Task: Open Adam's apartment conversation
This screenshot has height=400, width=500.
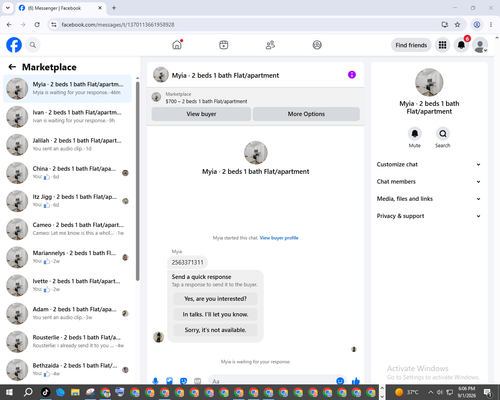Action: [67, 314]
